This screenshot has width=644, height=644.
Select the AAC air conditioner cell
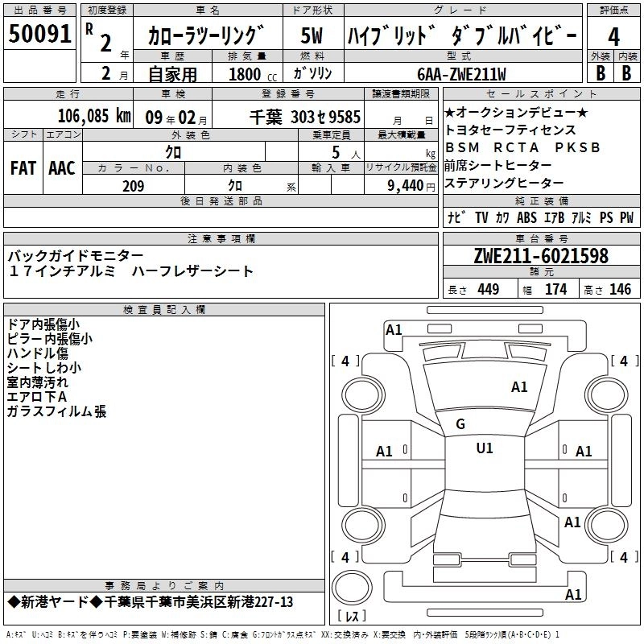62,168
